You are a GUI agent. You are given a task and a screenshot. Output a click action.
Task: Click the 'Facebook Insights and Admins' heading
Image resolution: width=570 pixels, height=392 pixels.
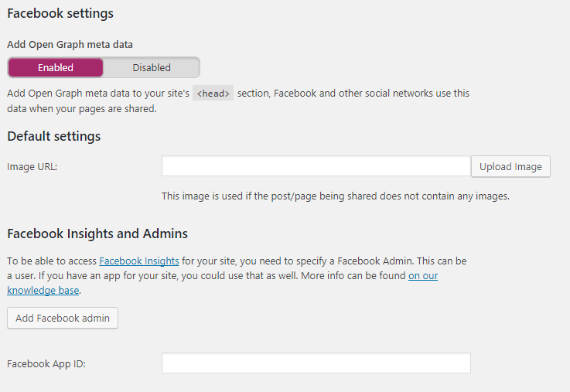97,233
